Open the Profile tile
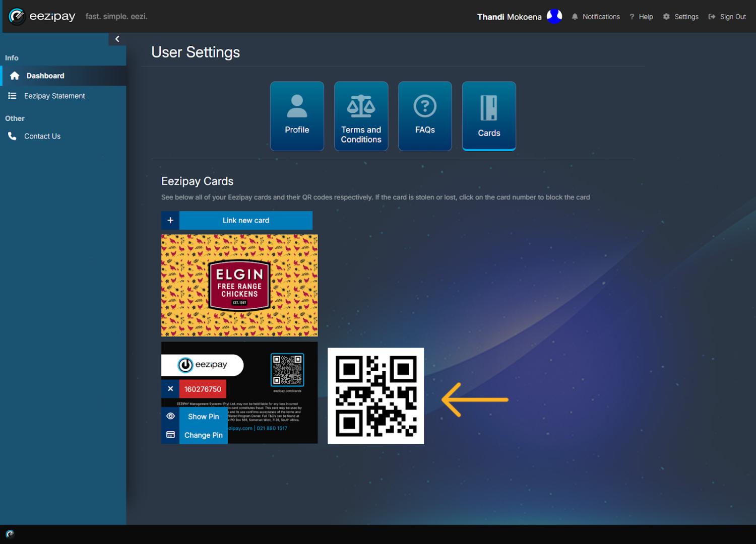 coord(297,116)
